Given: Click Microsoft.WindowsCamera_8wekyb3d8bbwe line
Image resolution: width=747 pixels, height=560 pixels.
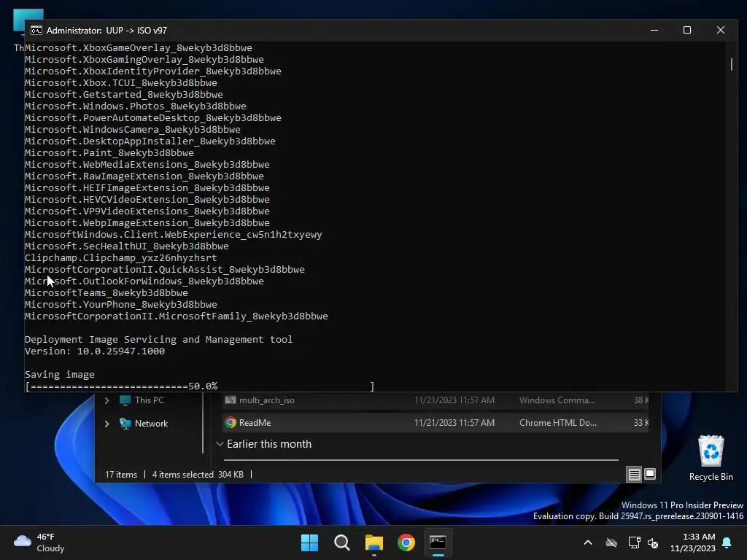Looking at the screenshot, I should coord(133,130).
